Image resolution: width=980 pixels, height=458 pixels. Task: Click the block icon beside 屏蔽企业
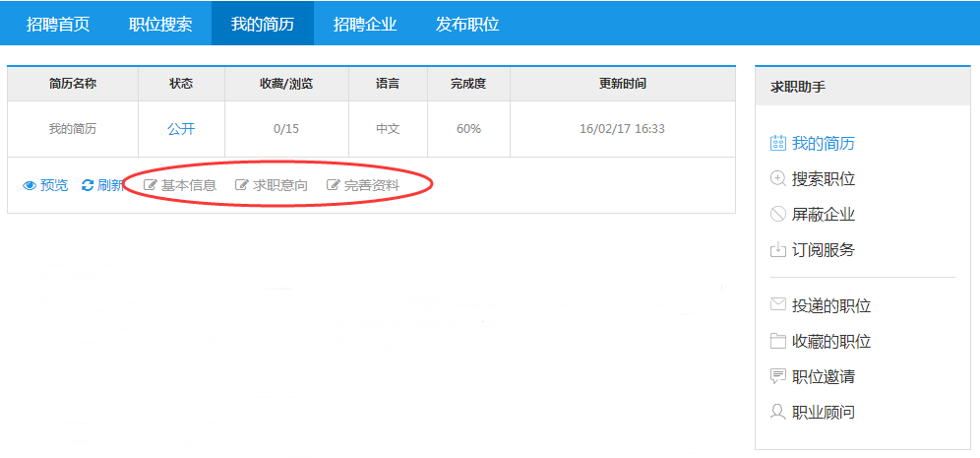(777, 214)
